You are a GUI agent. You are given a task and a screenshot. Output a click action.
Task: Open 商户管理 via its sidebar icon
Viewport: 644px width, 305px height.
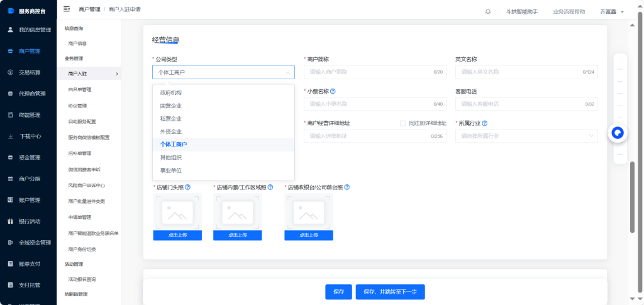[11, 51]
